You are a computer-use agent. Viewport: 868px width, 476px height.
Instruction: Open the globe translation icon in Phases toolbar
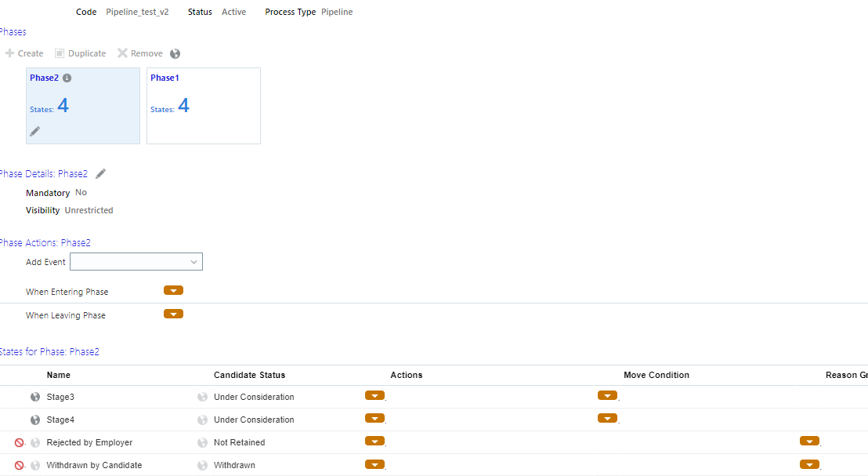point(175,54)
